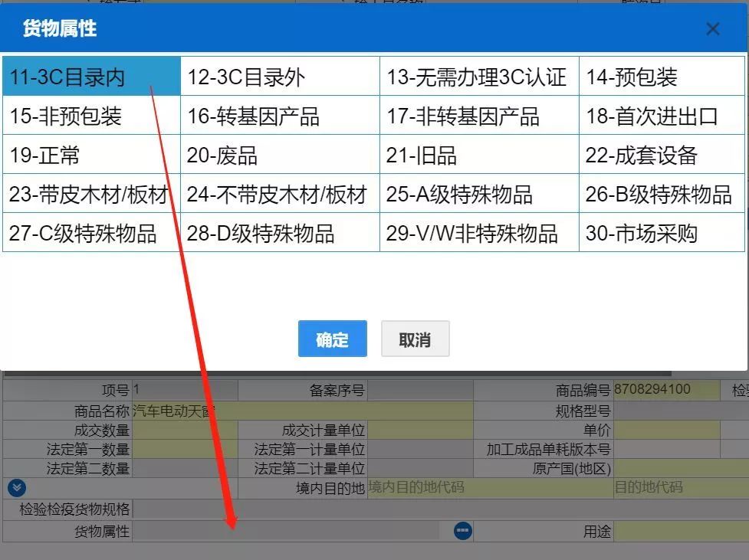The image size is (749, 560).
Task: Close the 货物属性 dialog
Action: (712, 28)
